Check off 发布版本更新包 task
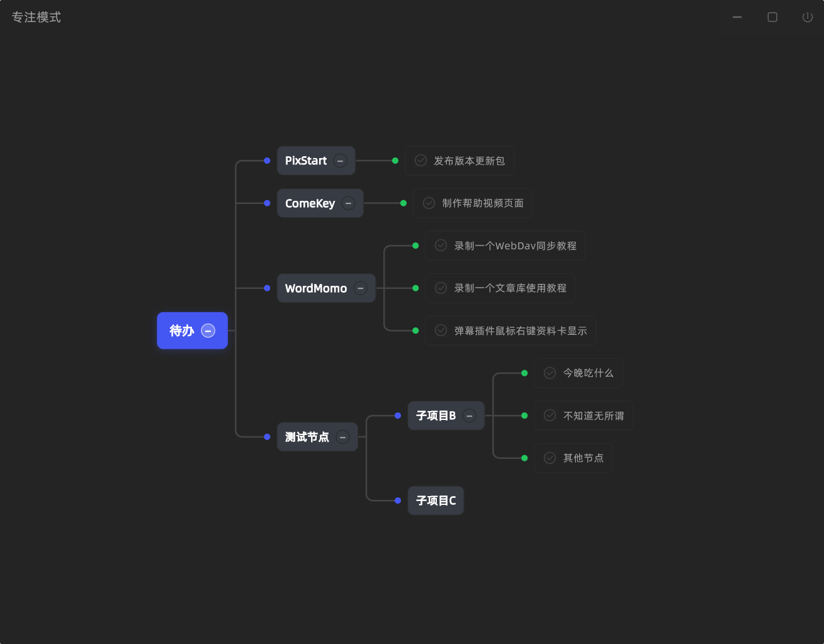 pyautogui.click(x=420, y=161)
